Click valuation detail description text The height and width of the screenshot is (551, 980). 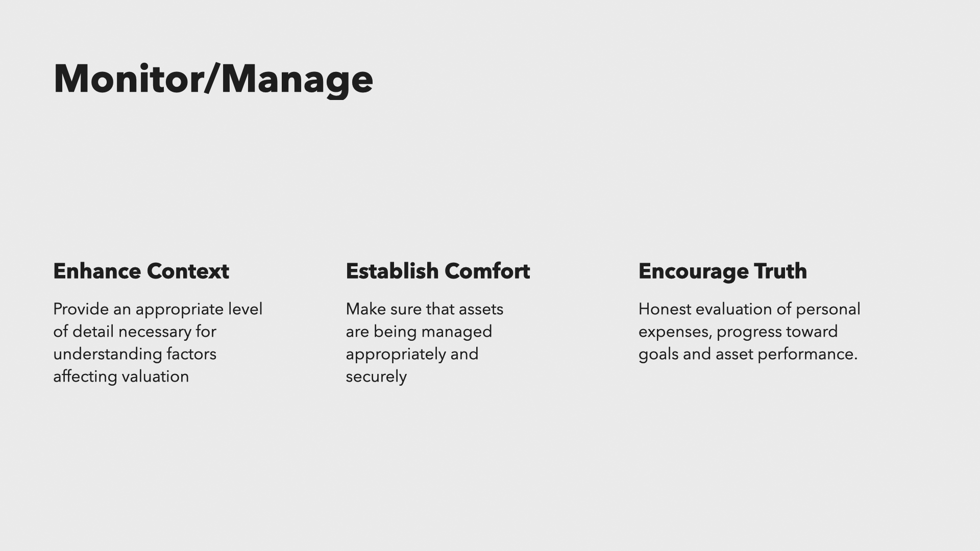click(158, 342)
